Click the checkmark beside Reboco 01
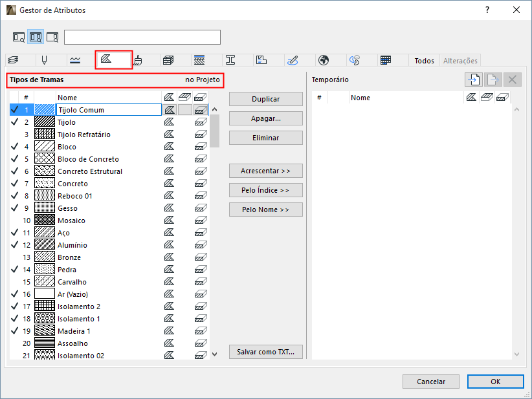The height and width of the screenshot is (399, 532). coord(15,195)
